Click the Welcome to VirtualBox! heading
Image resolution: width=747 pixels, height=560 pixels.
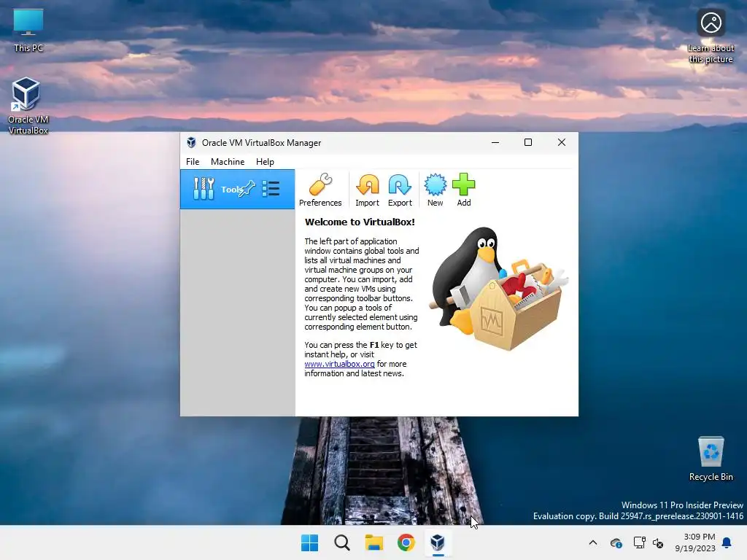[360, 222]
